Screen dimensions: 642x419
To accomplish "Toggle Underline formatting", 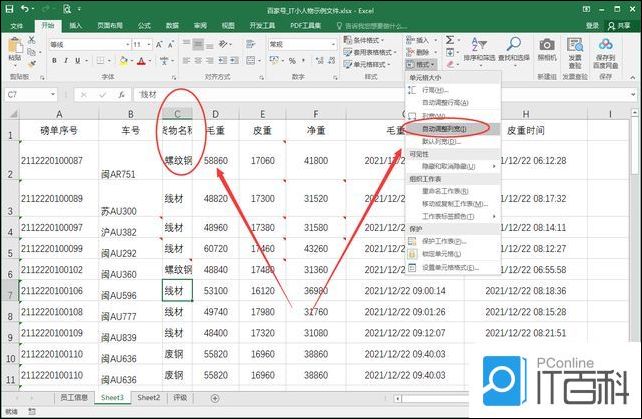I will [x=77, y=61].
